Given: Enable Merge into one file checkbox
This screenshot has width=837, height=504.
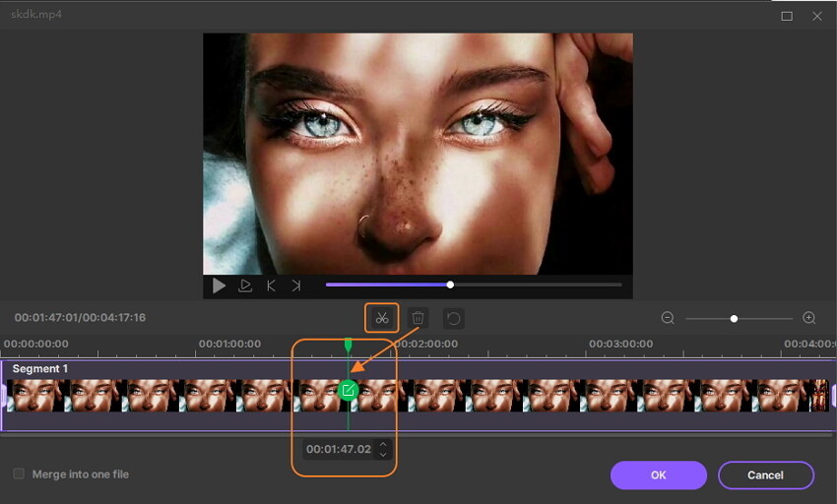Looking at the screenshot, I should click(x=19, y=474).
